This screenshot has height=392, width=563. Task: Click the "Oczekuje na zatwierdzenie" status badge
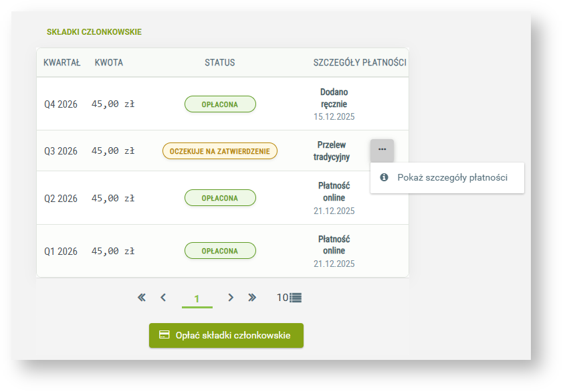[220, 151]
